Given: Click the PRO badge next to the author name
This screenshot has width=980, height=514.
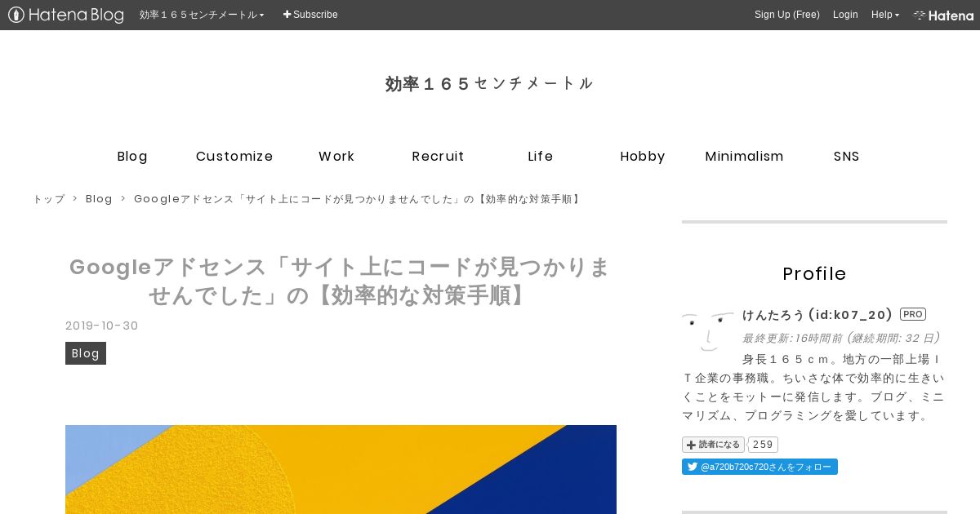Looking at the screenshot, I should 913,314.
